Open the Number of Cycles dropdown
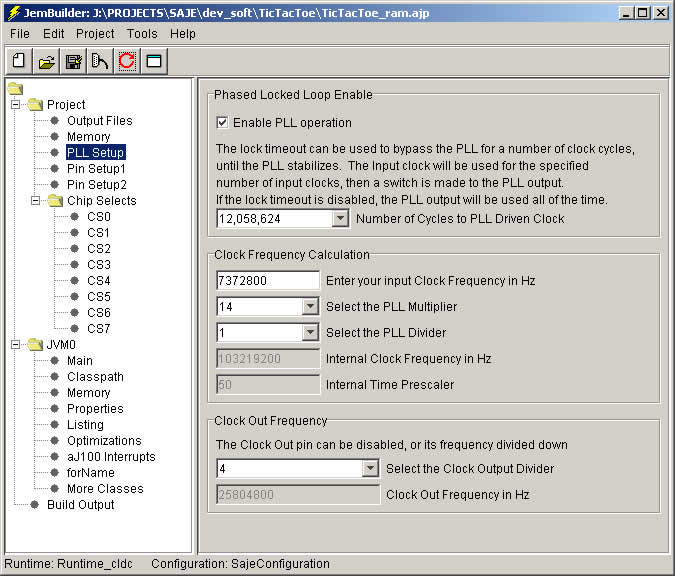The width and height of the screenshot is (675, 576). tap(339, 218)
